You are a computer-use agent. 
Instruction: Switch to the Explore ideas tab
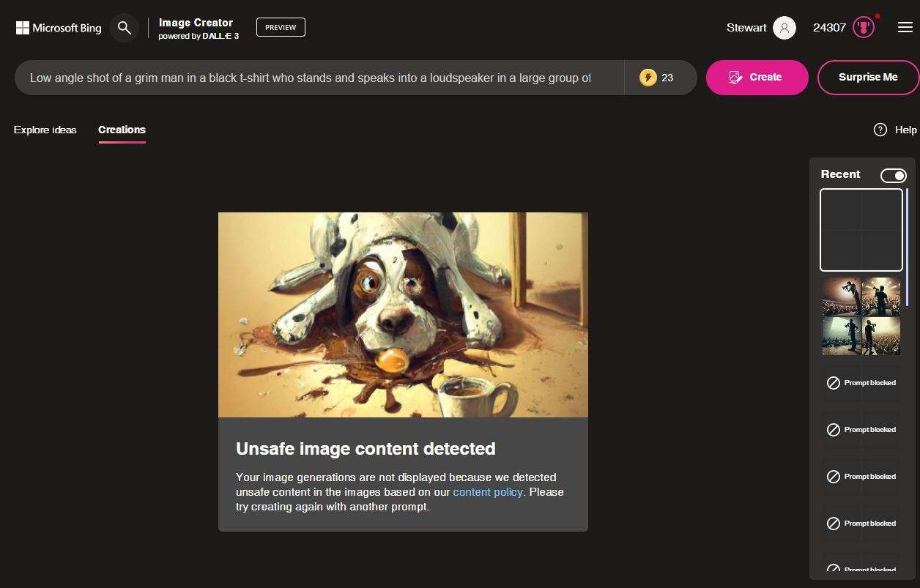(x=45, y=130)
